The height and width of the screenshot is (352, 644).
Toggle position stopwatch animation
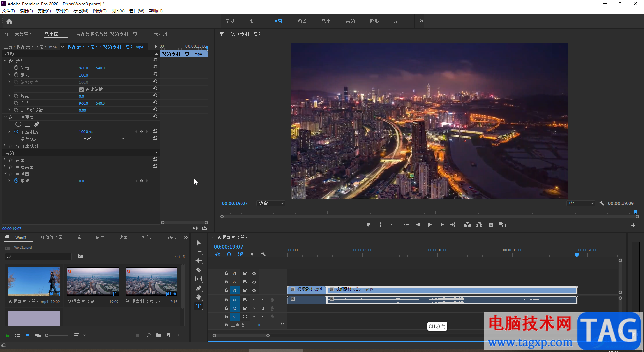coord(16,68)
